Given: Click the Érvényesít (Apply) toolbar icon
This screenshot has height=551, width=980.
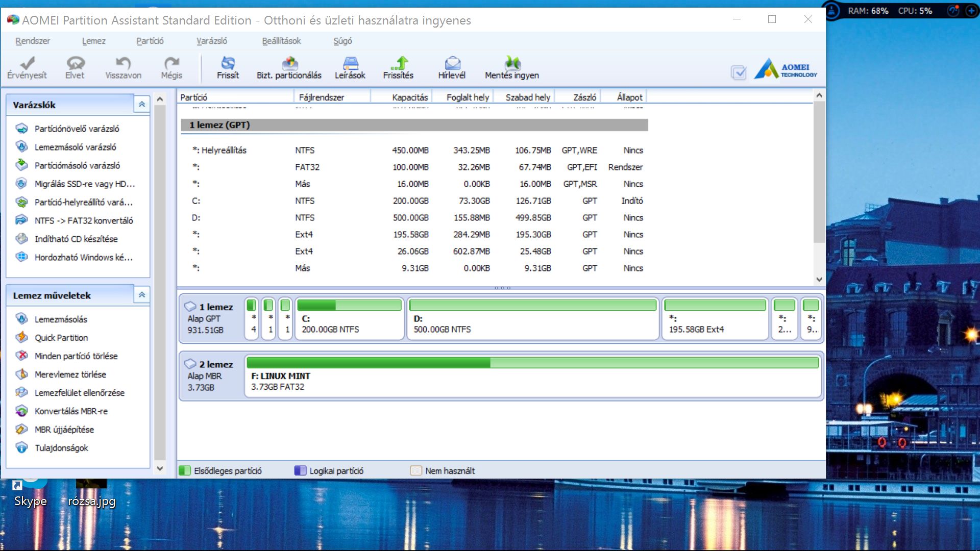Looking at the screenshot, I should pyautogui.click(x=27, y=68).
